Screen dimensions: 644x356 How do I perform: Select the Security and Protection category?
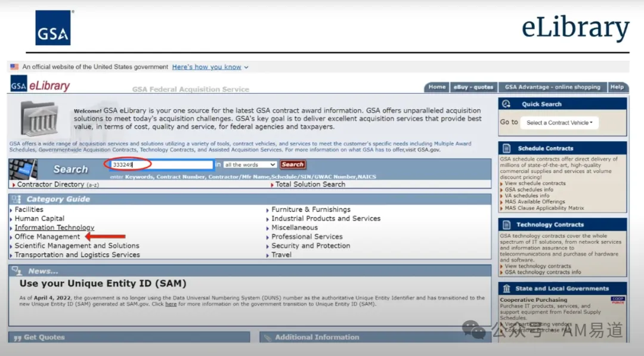coord(311,246)
